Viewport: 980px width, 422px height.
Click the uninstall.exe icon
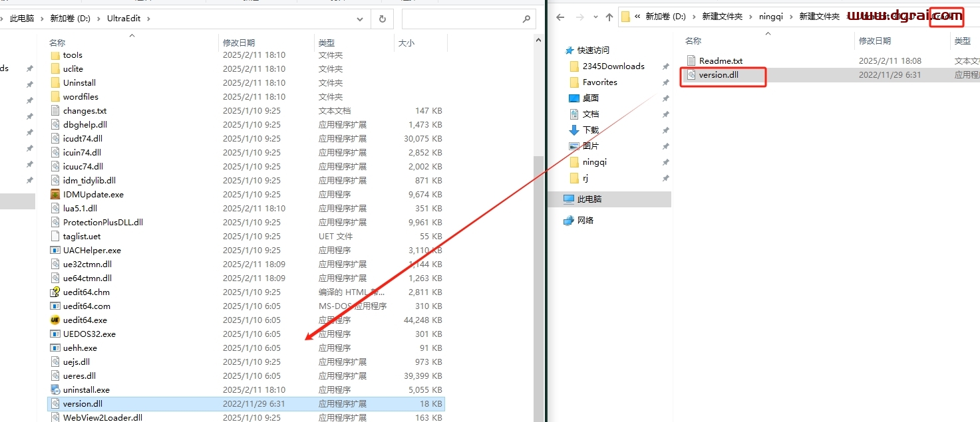[55, 390]
